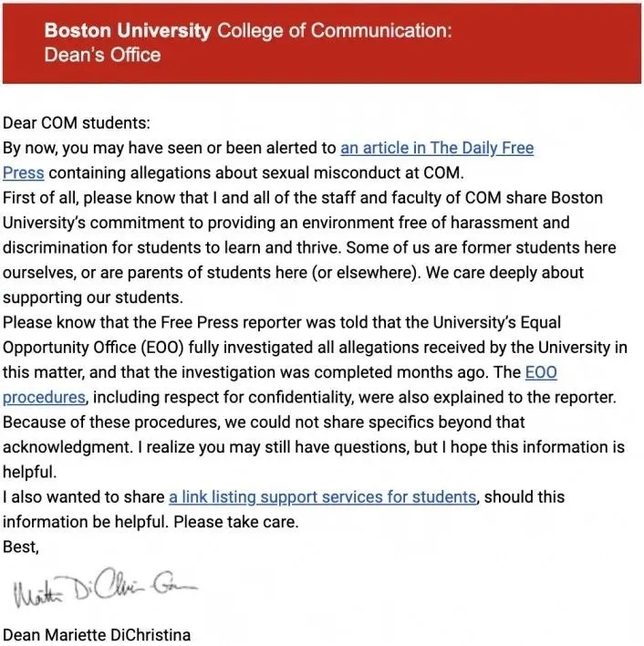The height and width of the screenshot is (646, 644).
Task: Open the support services for students link
Action: [x=322, y=497]
